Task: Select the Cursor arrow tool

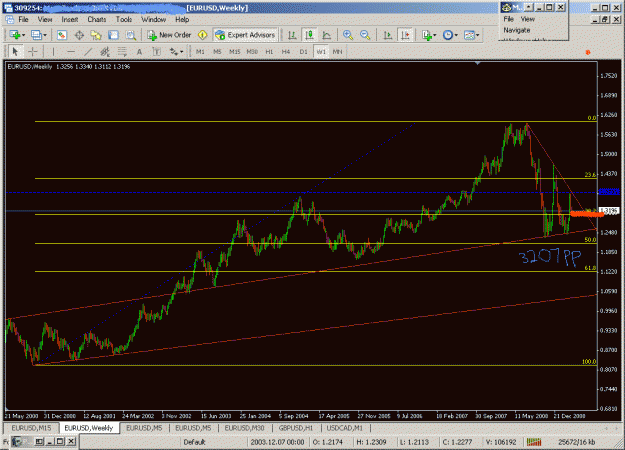Action: tap(15, 51)
